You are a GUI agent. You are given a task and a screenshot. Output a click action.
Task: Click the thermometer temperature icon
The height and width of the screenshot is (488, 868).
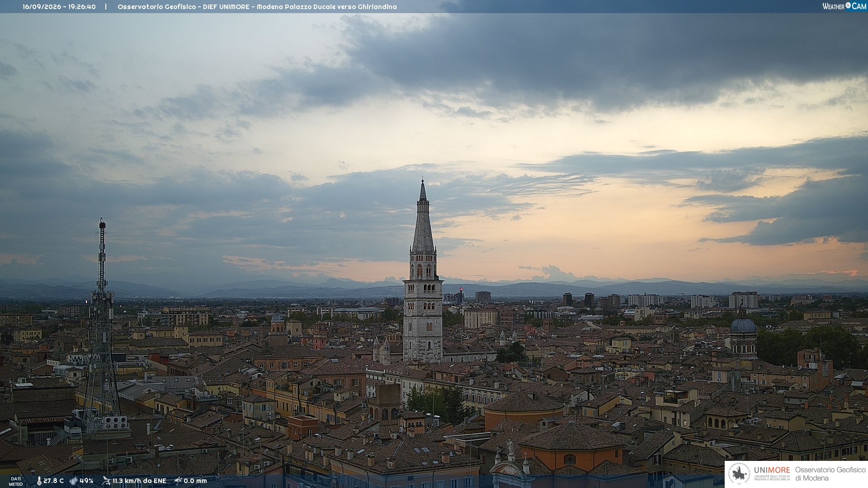coord(39,481)
